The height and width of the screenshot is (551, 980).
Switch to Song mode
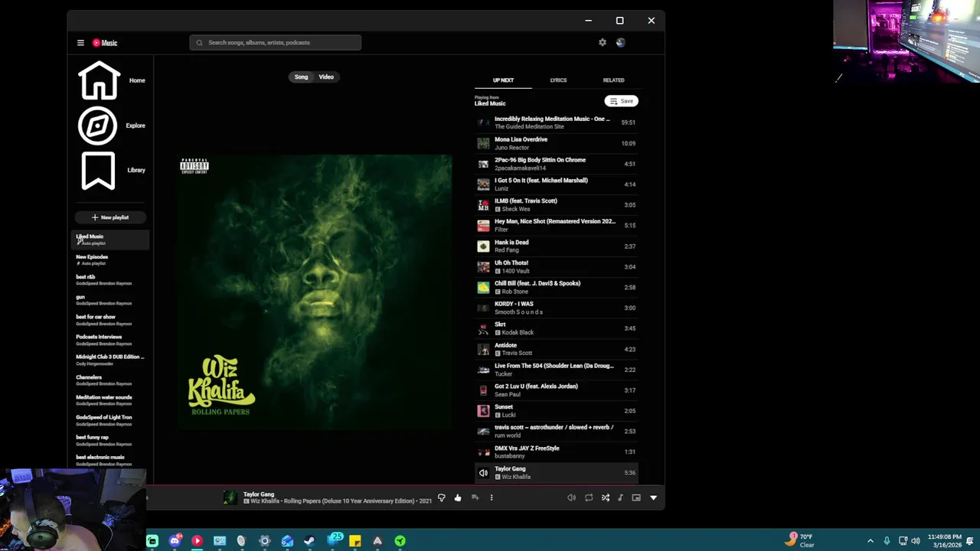(x=302, y=77)
